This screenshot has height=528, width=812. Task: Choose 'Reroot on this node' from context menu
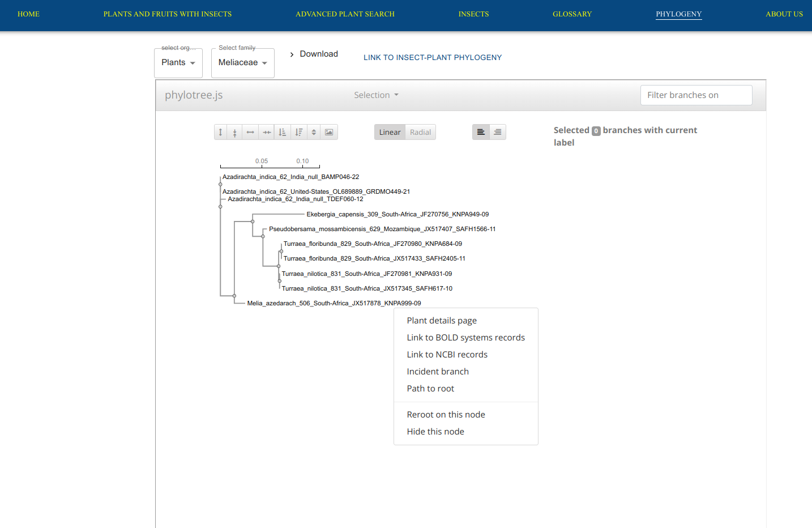tap(446, 415)
